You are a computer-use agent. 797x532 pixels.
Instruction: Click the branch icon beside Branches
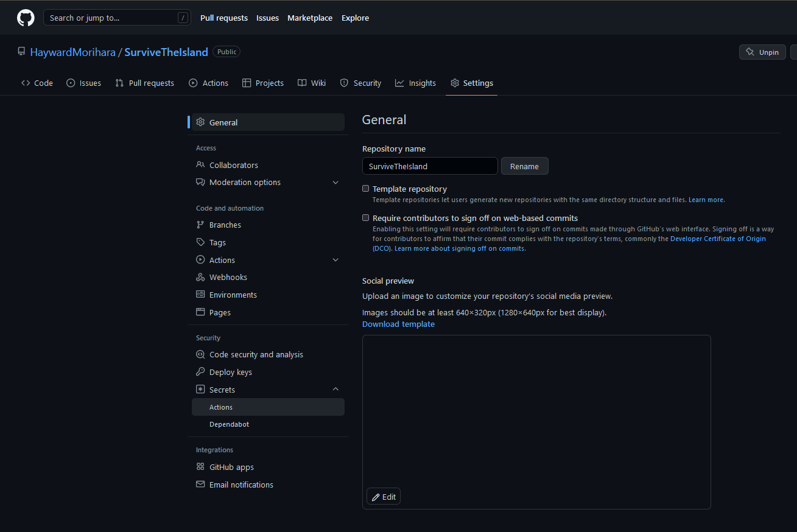click(x=200, y=225)
